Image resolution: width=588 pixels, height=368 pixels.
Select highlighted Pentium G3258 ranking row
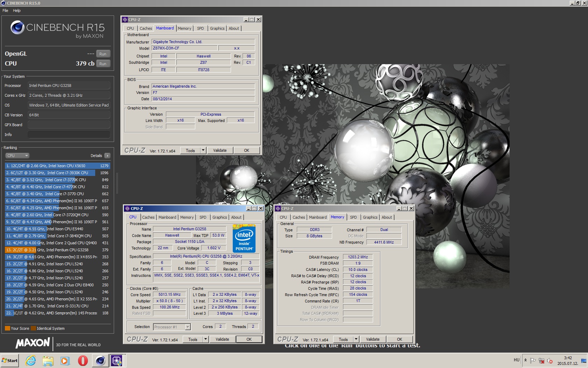[58, 250]
